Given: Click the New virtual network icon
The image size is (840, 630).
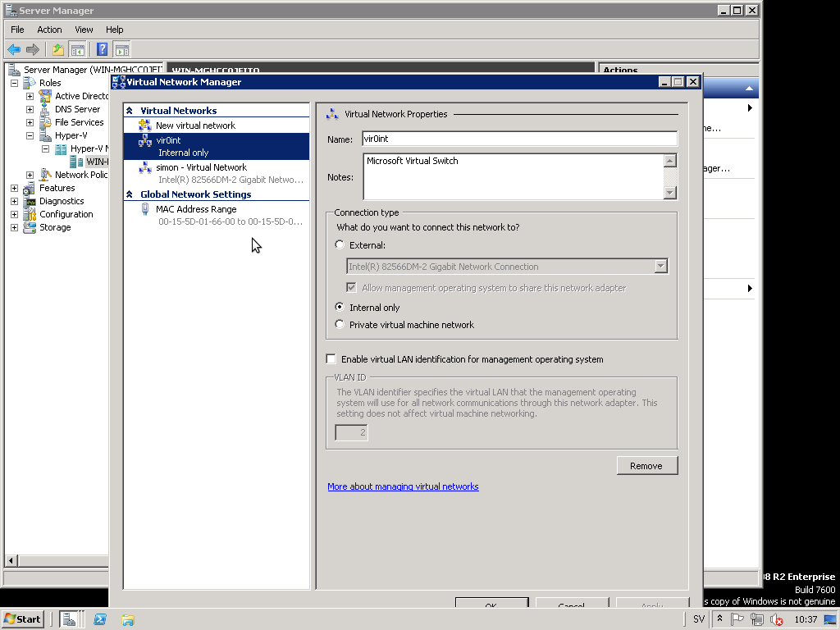Looking at the screenshot, I should coord(145,126).
